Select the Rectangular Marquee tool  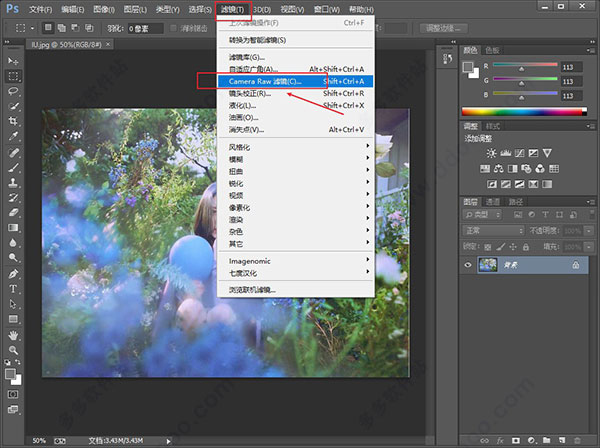[x=13, y=76]
